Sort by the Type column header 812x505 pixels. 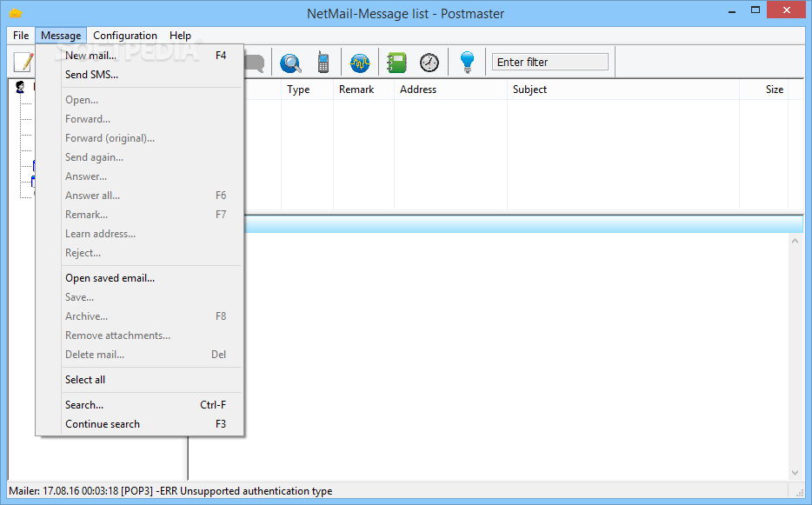coord(307,90)
